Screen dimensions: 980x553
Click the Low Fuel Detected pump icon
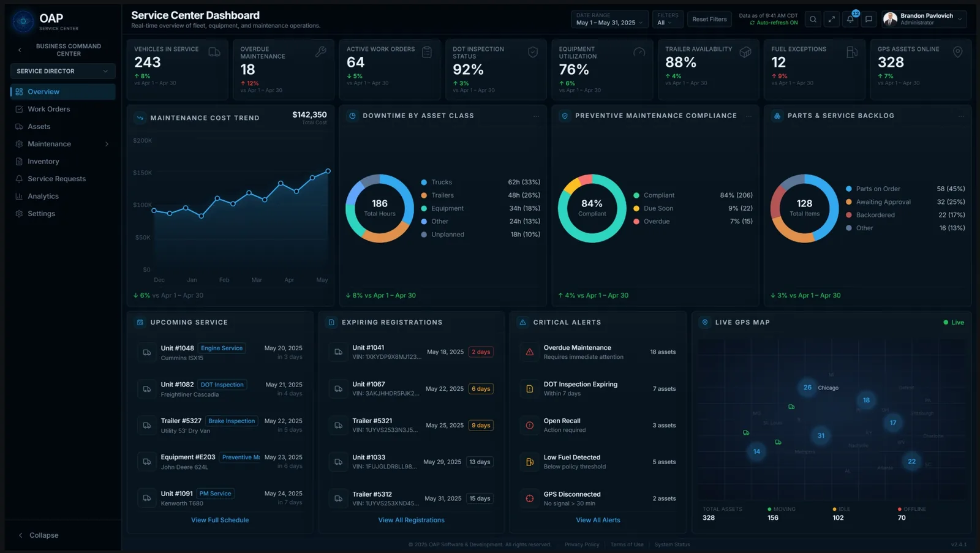coord(530,462)
